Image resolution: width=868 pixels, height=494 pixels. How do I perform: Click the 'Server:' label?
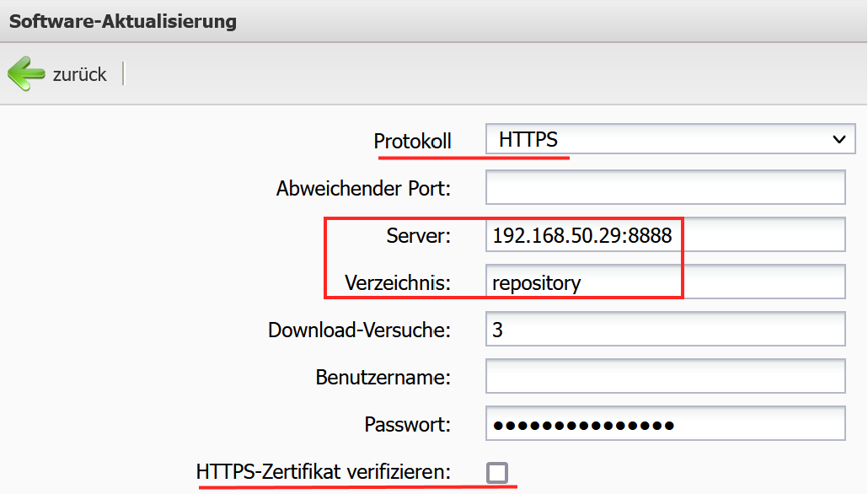[x=419, y=236]
